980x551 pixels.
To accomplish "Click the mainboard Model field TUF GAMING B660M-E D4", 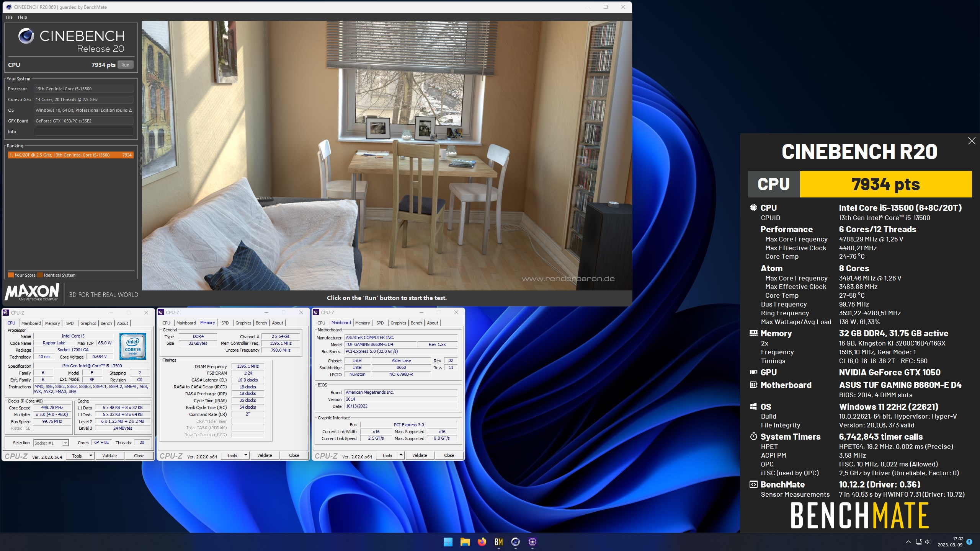I will pos(381,344).
